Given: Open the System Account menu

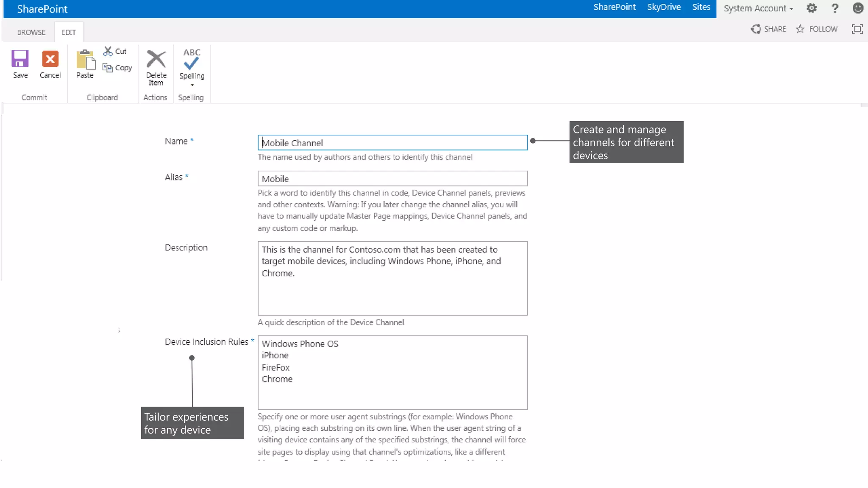Looking at the screenshot, I should coord(758,8).
